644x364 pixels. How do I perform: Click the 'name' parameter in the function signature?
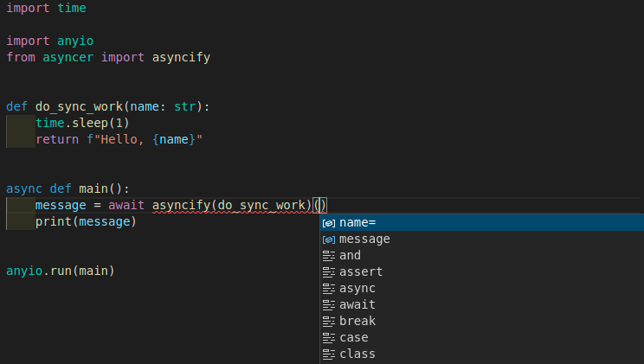145,107
